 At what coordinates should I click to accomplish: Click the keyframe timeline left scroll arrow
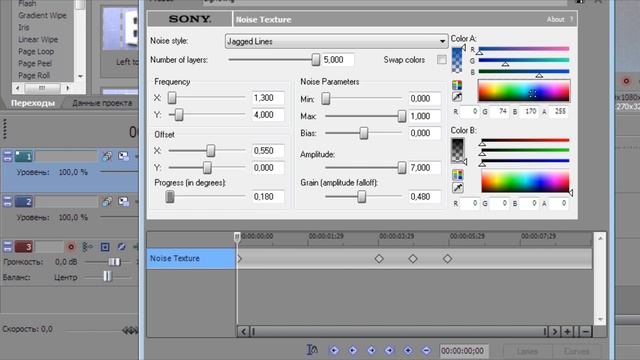coord(243,331)
